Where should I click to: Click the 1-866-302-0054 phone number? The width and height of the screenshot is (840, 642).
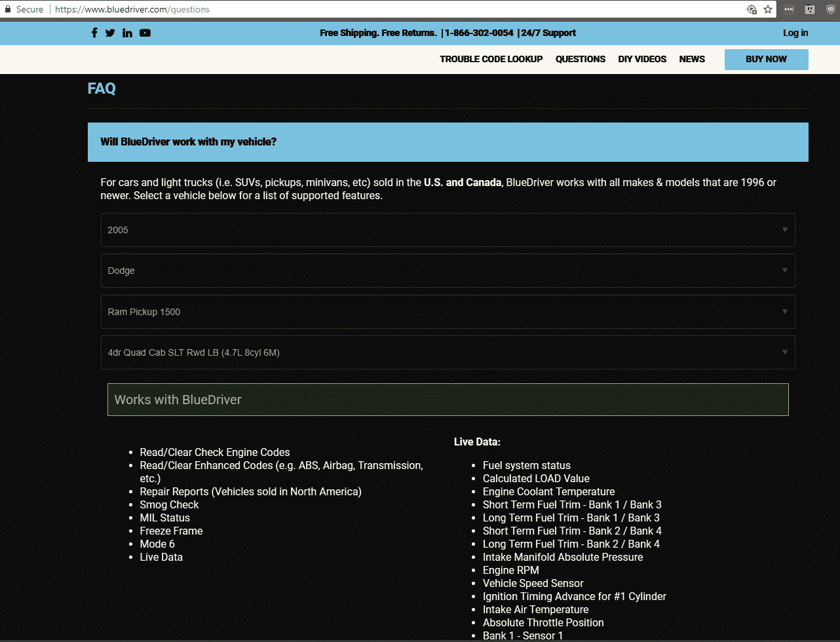click(x=479, y=33)
